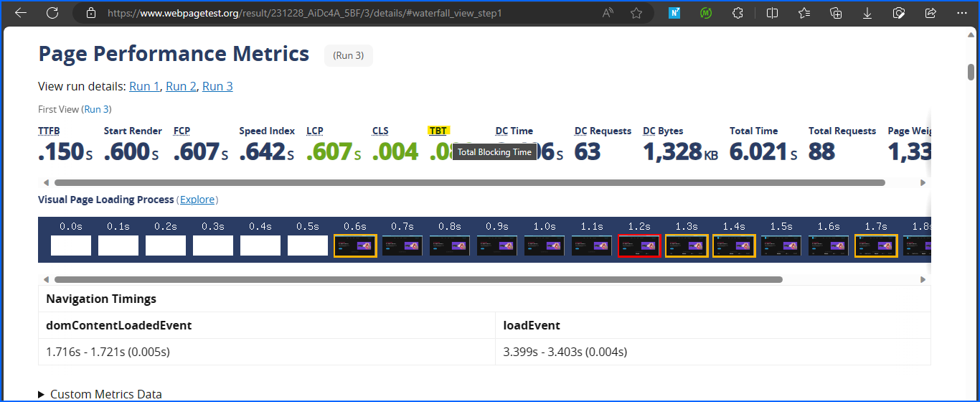Screen dimensions: 980x402
Task: Add this page to favorites star icon
Action: click(636, 13)
